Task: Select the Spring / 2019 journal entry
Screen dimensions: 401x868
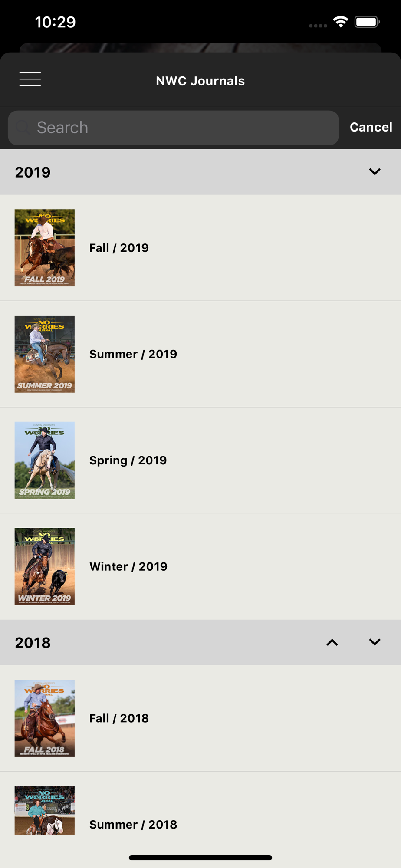Action: [200, 460]
